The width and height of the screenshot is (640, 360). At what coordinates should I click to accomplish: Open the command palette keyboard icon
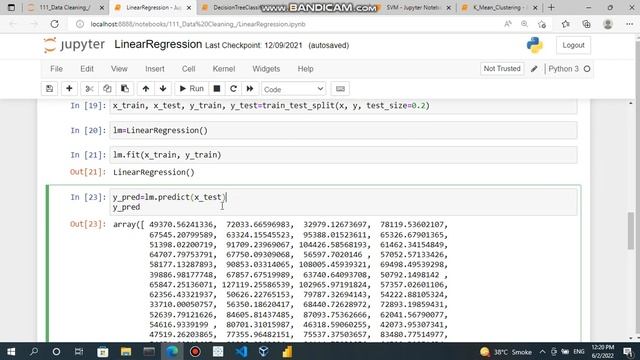point(340,89)
